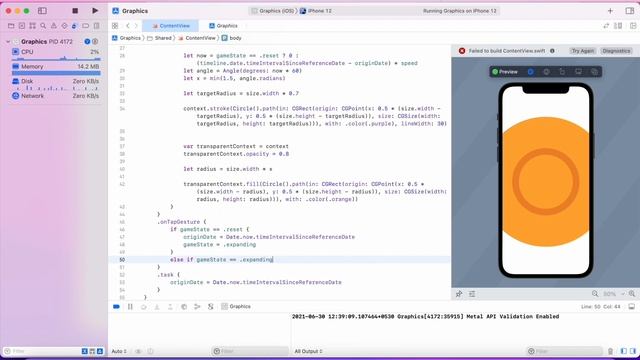Viewport: 640px width, 360px height.
Task: Click the add plus button in toolbar
Action: [x=610, y=11]
